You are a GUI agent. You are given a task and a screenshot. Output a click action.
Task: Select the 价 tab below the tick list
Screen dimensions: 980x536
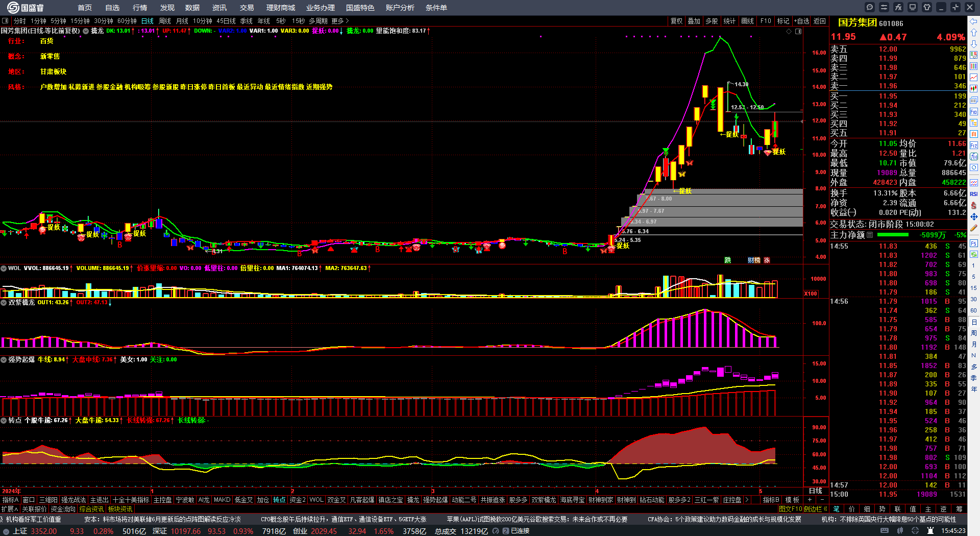point(852,509)
